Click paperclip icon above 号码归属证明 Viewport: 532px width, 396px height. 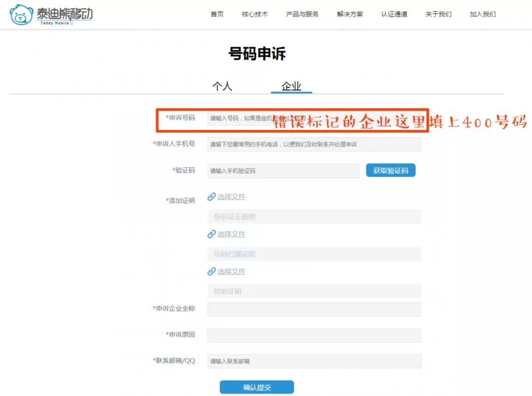tap(212, 234)
